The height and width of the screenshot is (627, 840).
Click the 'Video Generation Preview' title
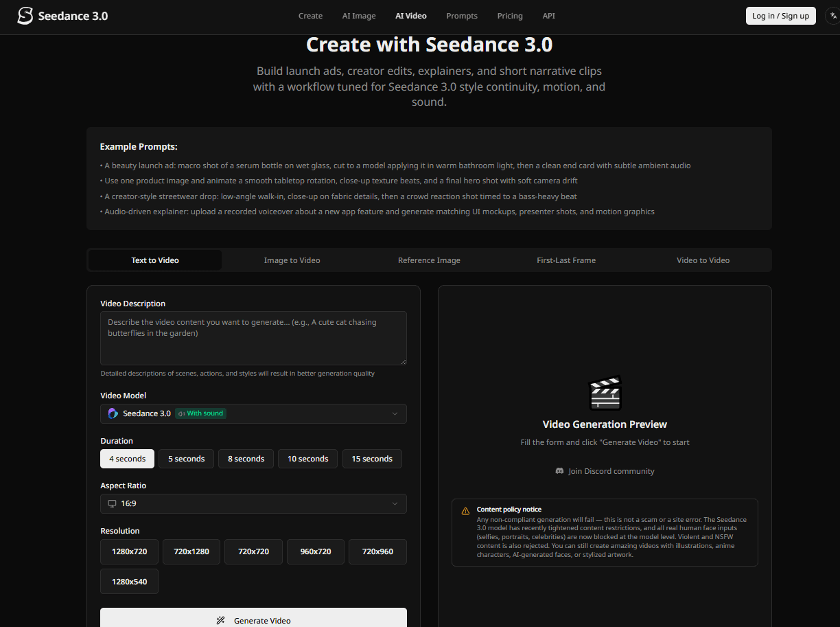pyautogui.click(x=605, y=424)
